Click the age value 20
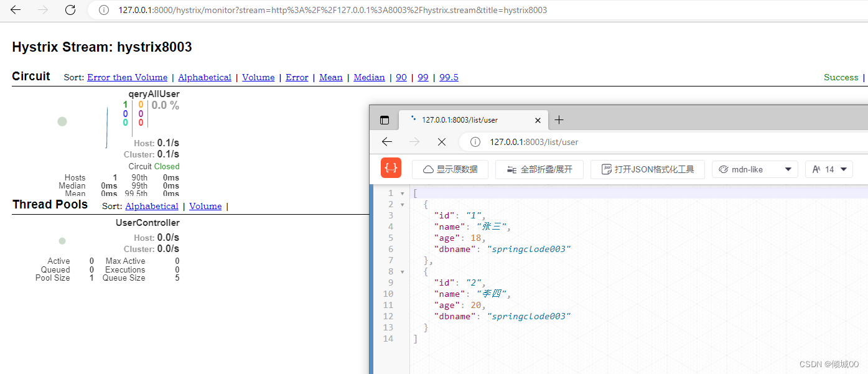The width and height of the screenshot is (868, 374). coord(475,305)
